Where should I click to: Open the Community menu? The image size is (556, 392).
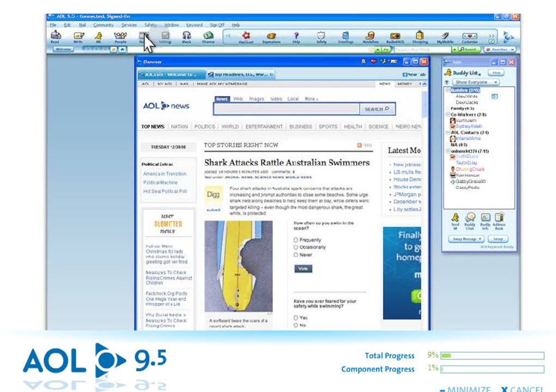[104, 25]
